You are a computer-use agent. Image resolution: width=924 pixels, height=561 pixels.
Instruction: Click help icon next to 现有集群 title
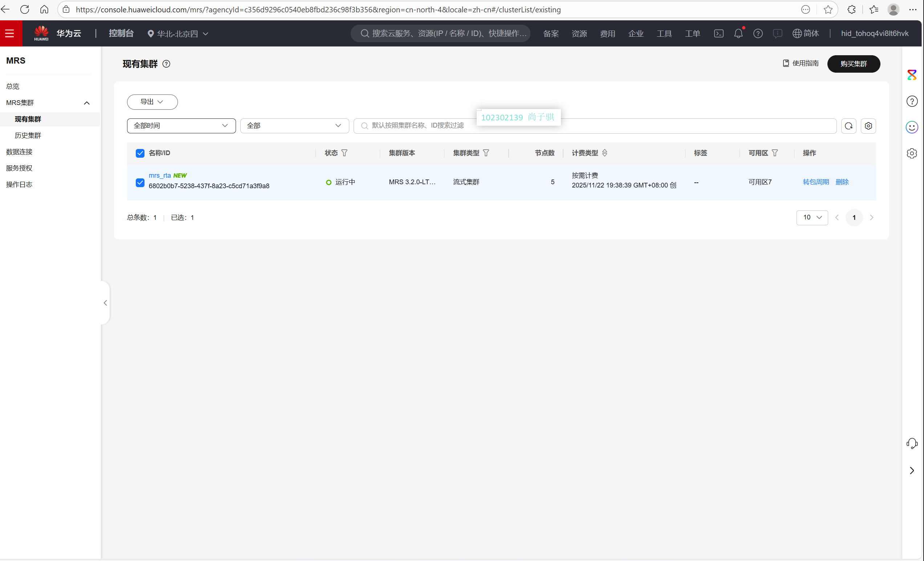[x=166, y=64]
